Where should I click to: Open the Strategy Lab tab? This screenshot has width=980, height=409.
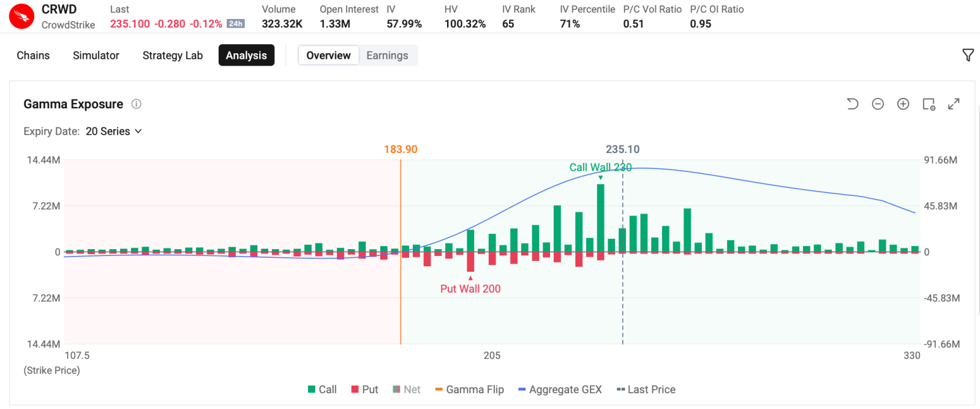[x=173, y=55]
